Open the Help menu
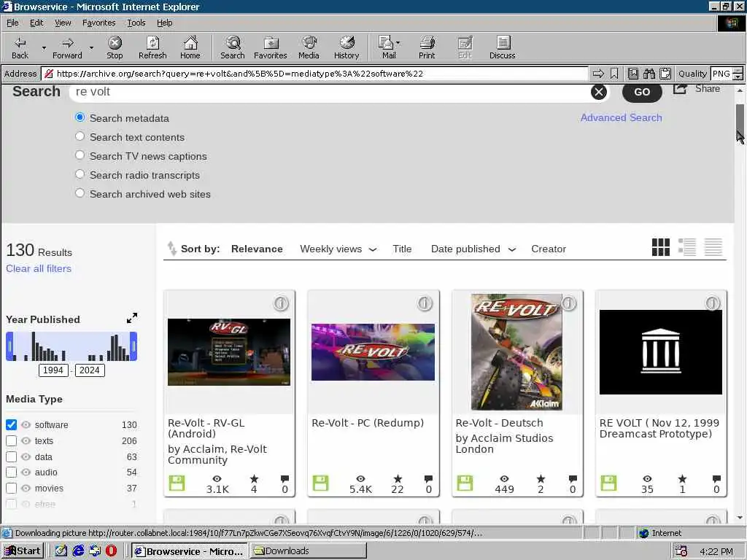 164,23
